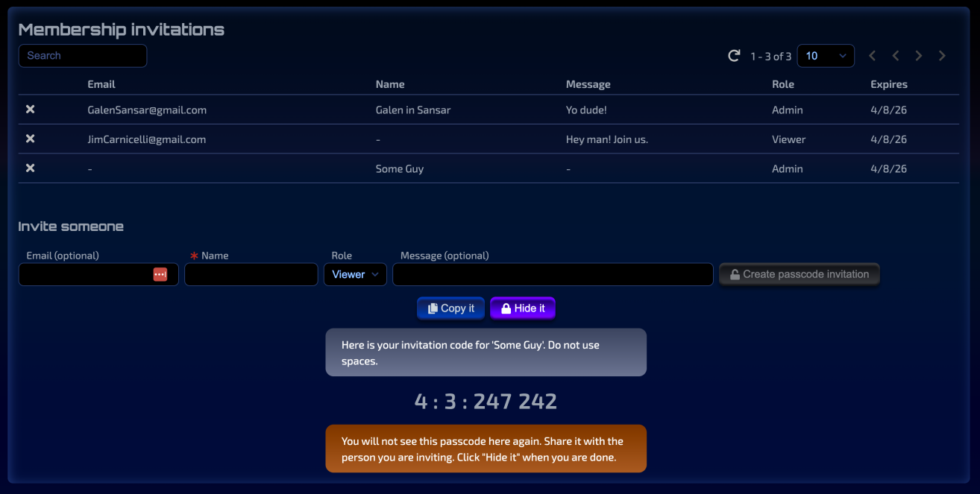Change the page size from 10
Screen dimensions: 980x494
[826, 55]
